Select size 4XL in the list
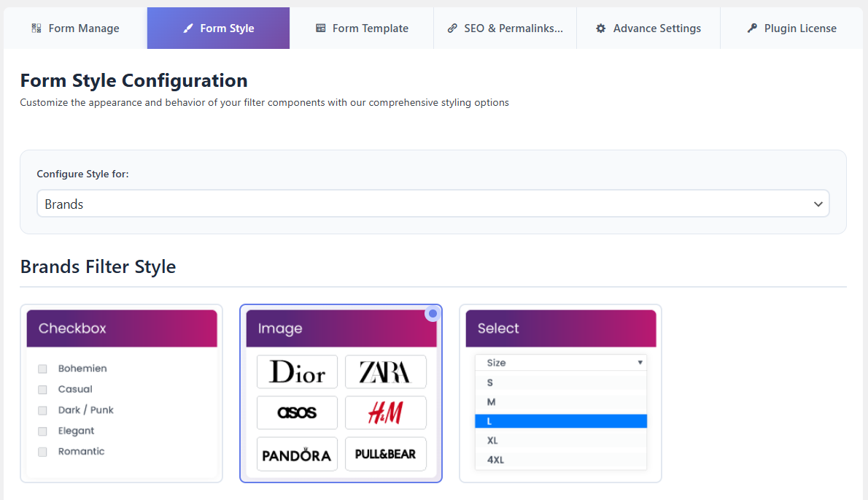 [x=561, y=460]
